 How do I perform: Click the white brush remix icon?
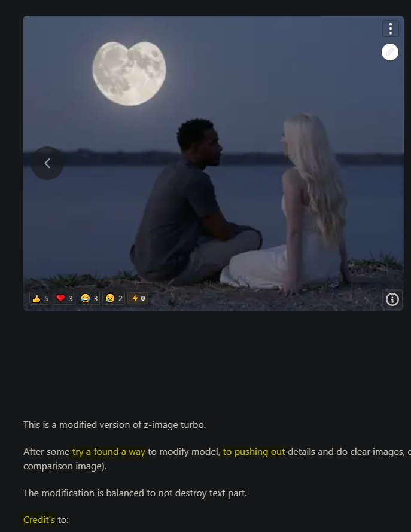pyautogui.click(x=390, y=52)
